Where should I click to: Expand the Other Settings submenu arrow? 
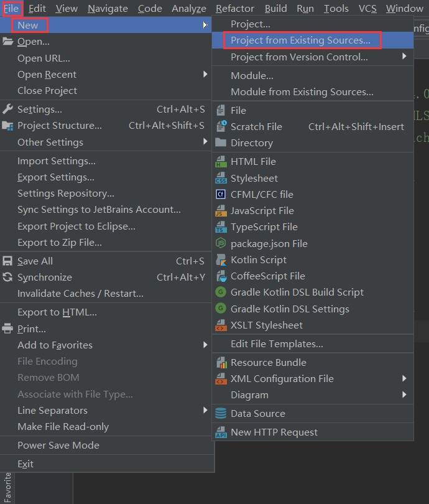coord(205,141)
